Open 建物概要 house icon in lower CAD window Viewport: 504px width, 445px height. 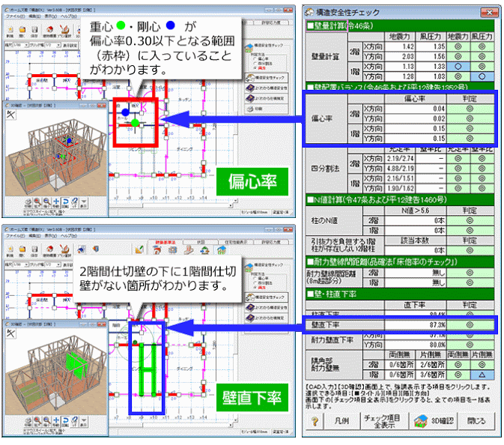tap(49, 250)
